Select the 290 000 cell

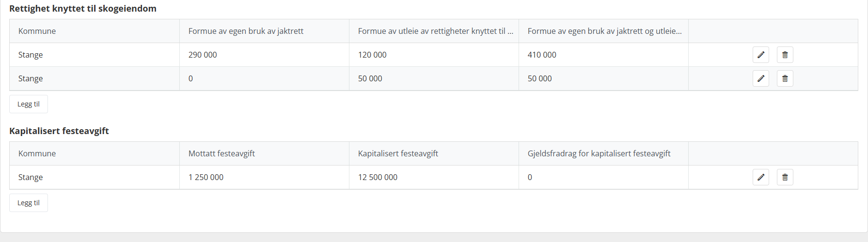pos(264,55)
